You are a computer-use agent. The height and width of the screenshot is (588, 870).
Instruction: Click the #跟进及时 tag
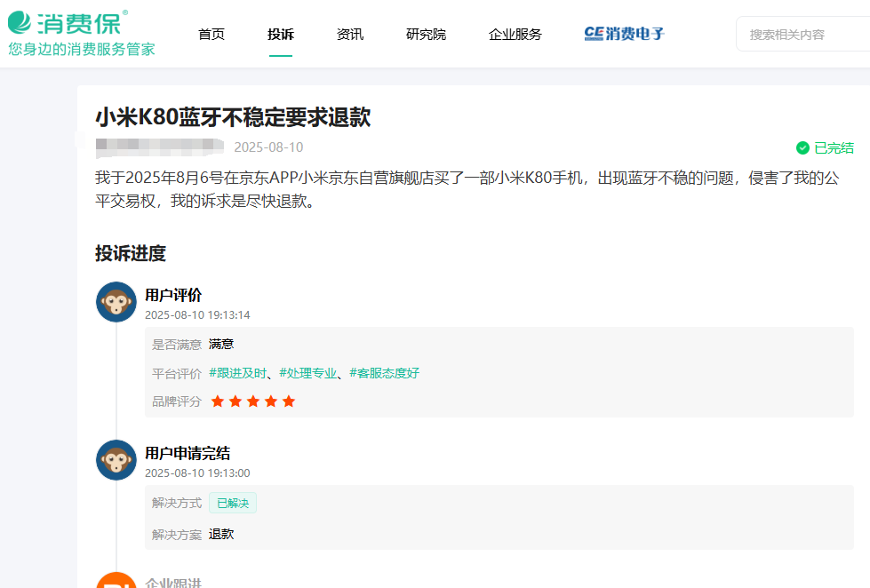[x=237, y=373]
